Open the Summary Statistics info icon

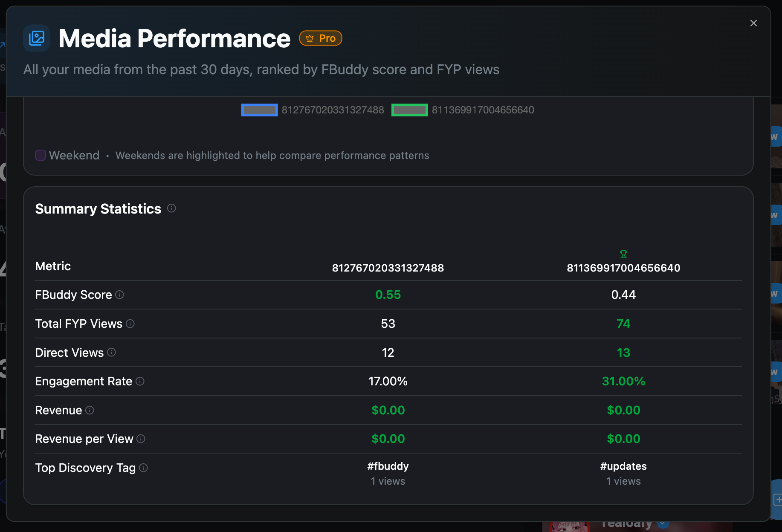click(x=171, y=208)
